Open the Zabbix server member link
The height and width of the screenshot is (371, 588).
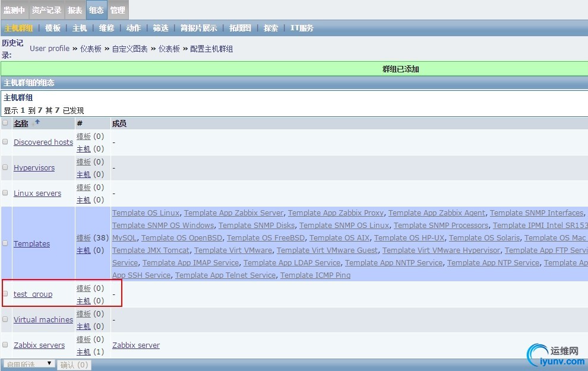[136, 345]
